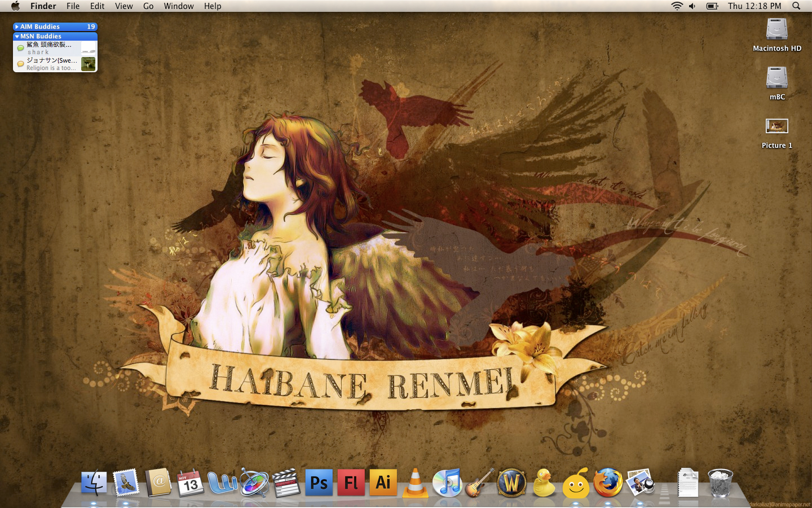Open the Finder application menu

(x=43, y=6)
